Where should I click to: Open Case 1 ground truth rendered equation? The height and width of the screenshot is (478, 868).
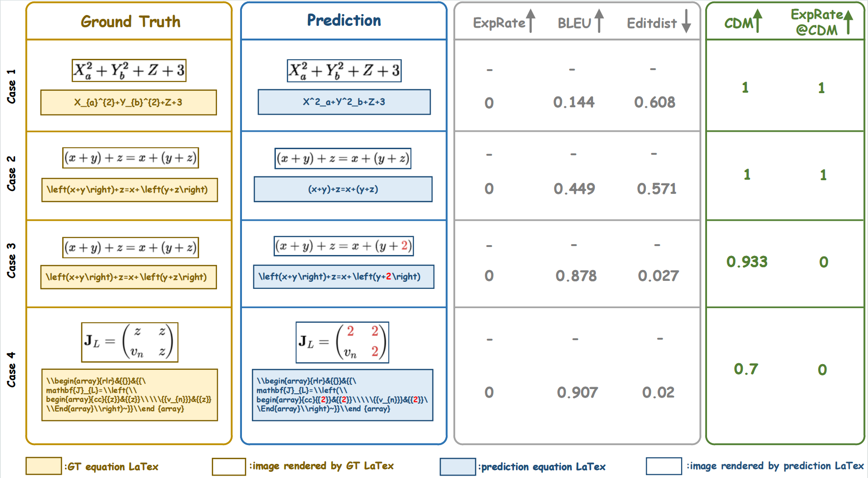pyautogui.click(x=129, y=71)
